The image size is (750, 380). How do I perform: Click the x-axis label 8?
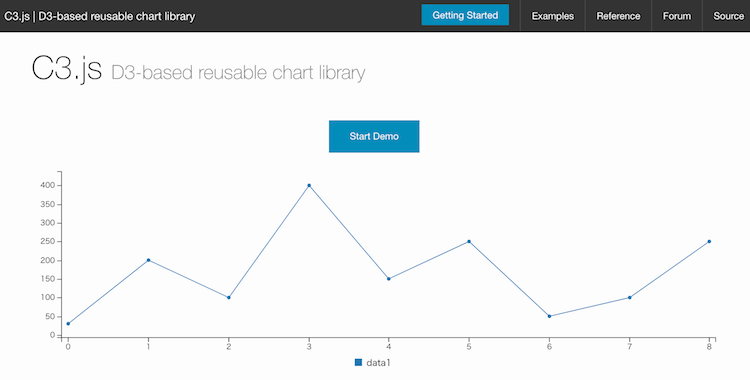point(709,346)
